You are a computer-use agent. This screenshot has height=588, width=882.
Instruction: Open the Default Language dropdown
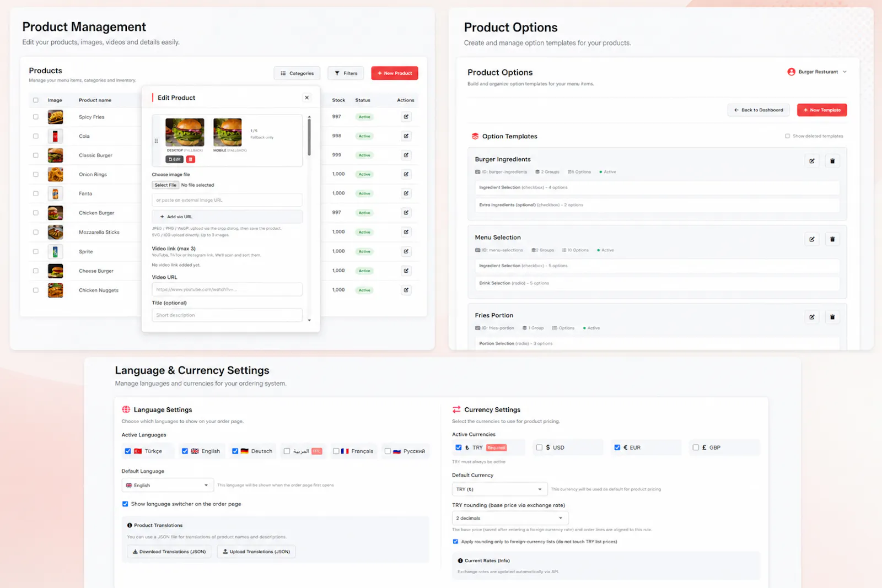[x=168, y=485]
